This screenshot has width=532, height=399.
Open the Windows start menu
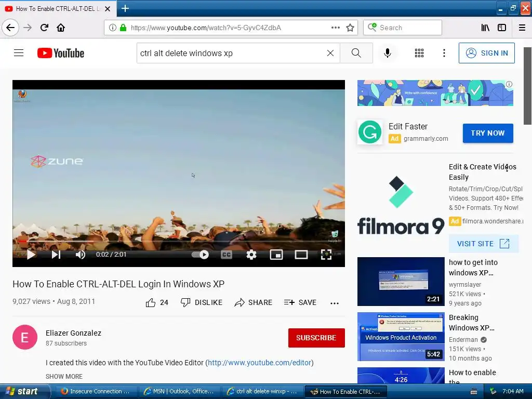(24, 391)
